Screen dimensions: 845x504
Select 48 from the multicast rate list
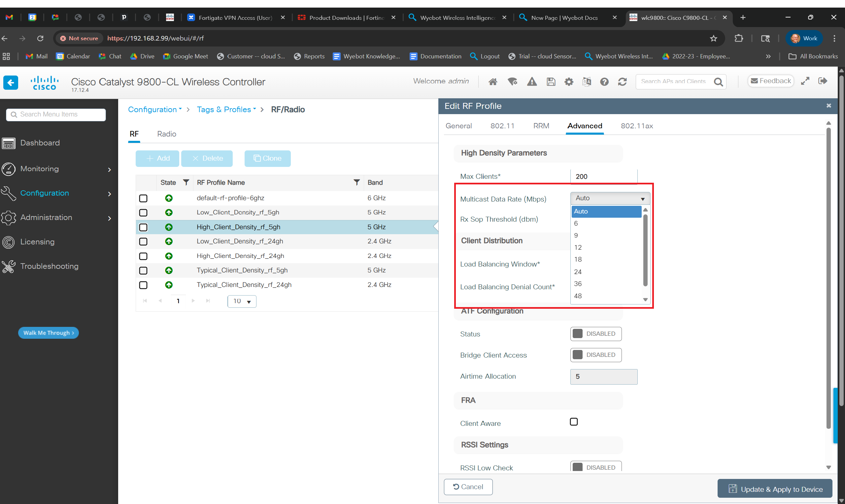tap(606, 296)
